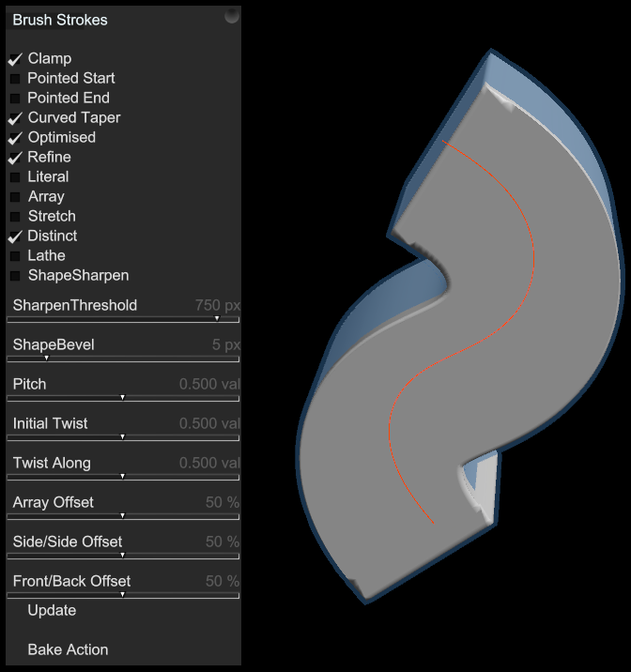Enable the Pointed End option
Viewport: 631px width, 672px height.
[x=15, y=99]
